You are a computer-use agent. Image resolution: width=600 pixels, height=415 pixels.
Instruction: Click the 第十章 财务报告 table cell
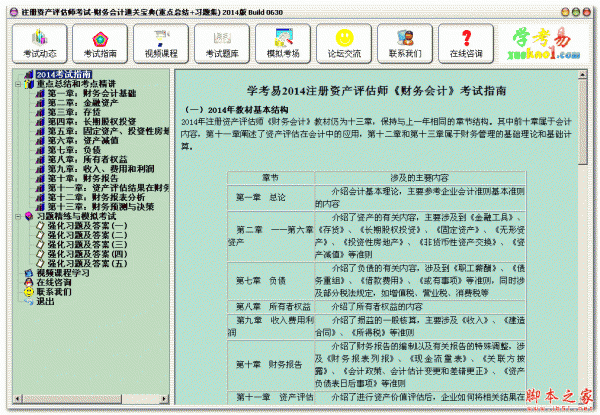271,365
